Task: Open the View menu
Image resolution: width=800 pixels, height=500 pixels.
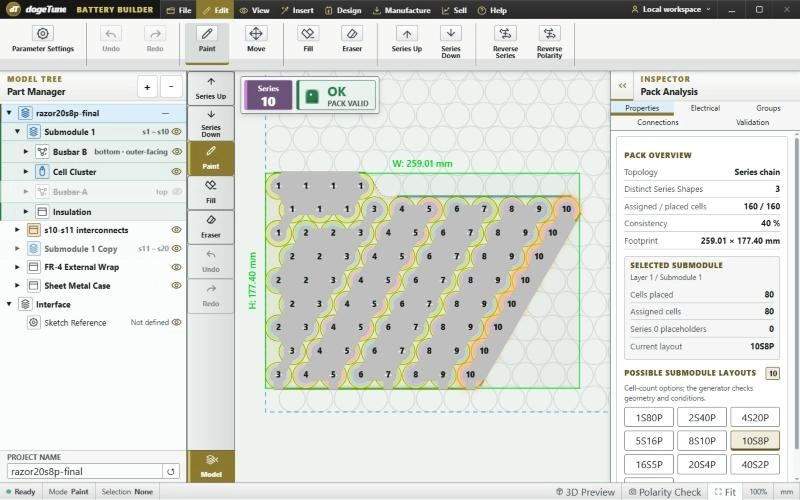Action: coord(255,10)
